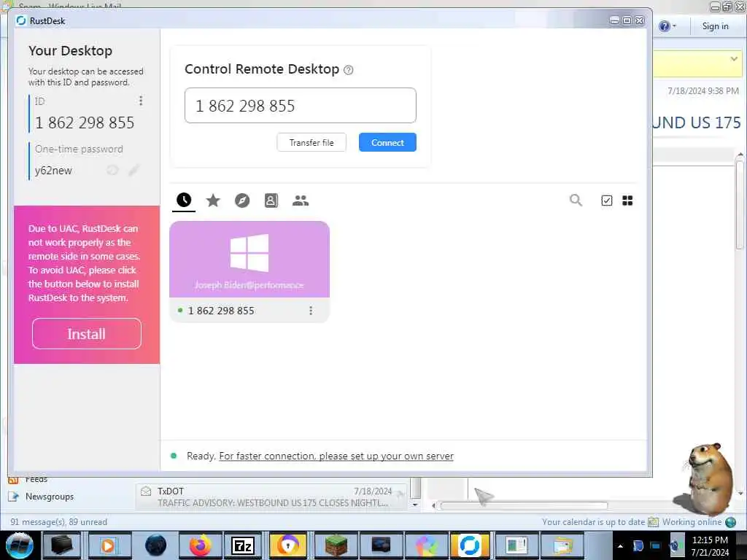
Task: Refresh the one-time password
Action: click(x=112, y=170)
